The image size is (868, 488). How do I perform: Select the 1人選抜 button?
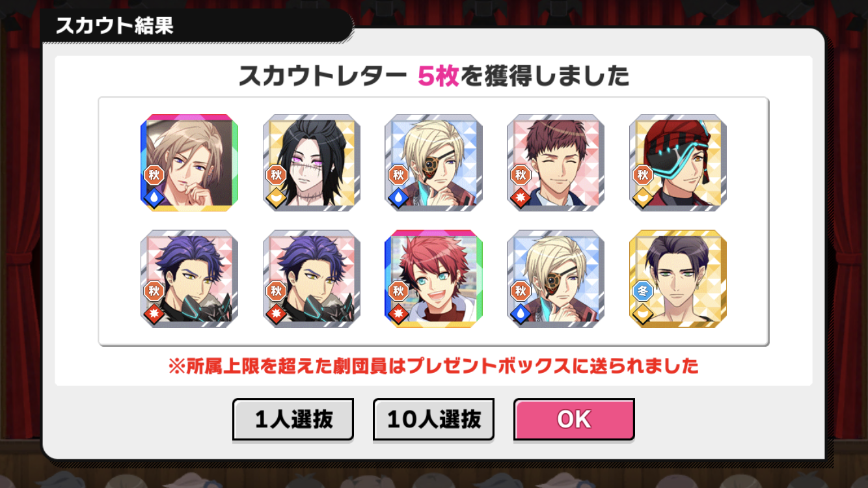pyautogui.click(x=293, y=420)
